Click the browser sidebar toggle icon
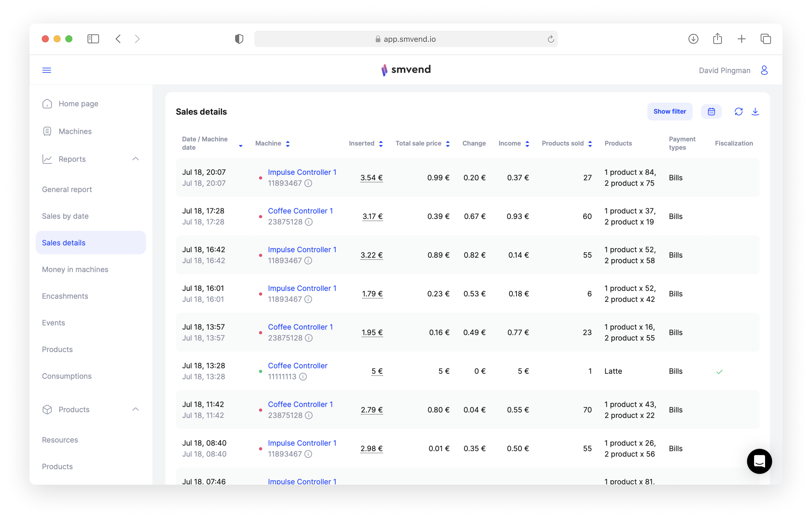Image resolution: width=812 pixels, height=520 pixels. click(x=93, y=39)
